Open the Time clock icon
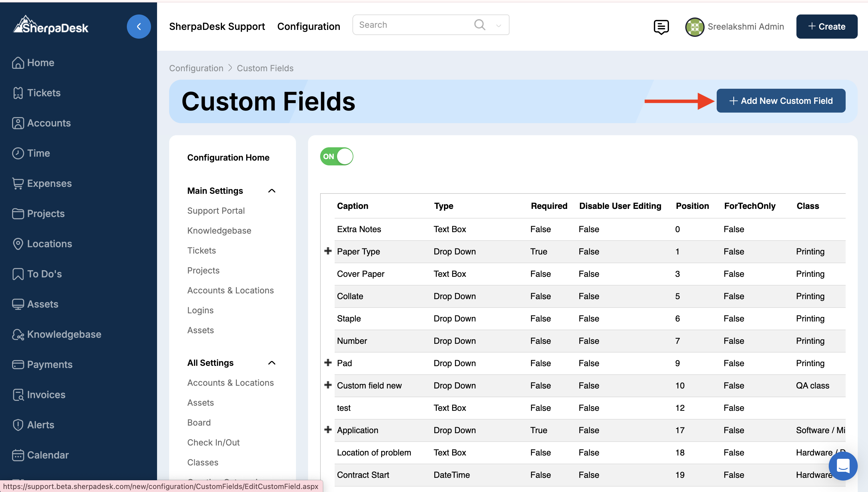Image resolution: width=868 pixels, height=492 pixels. (18, 153)
